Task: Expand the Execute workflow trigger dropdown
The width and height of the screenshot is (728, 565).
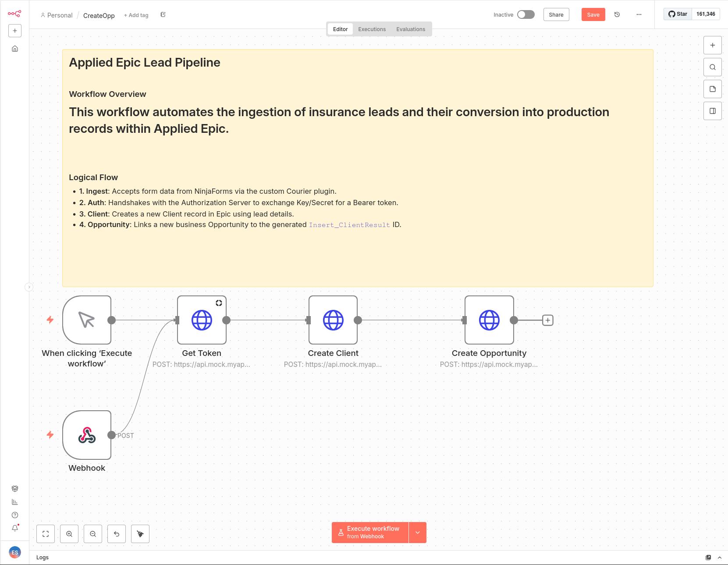Action: pyautogui.click(x=418, y=533)
